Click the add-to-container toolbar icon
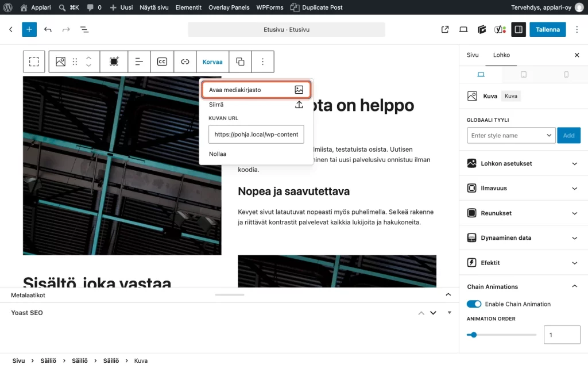The height and width of the screenshot is (368, 588). [x=114, y=62]
